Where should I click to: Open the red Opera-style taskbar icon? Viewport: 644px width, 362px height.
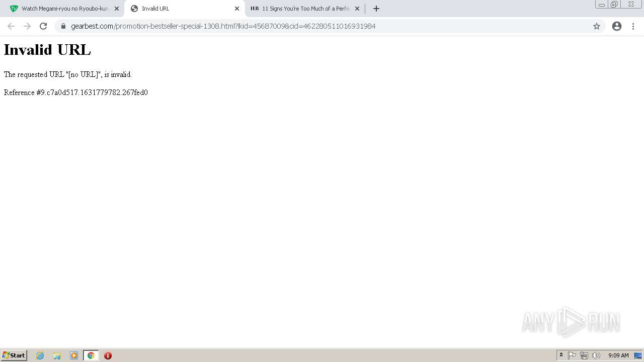[108, 355]
